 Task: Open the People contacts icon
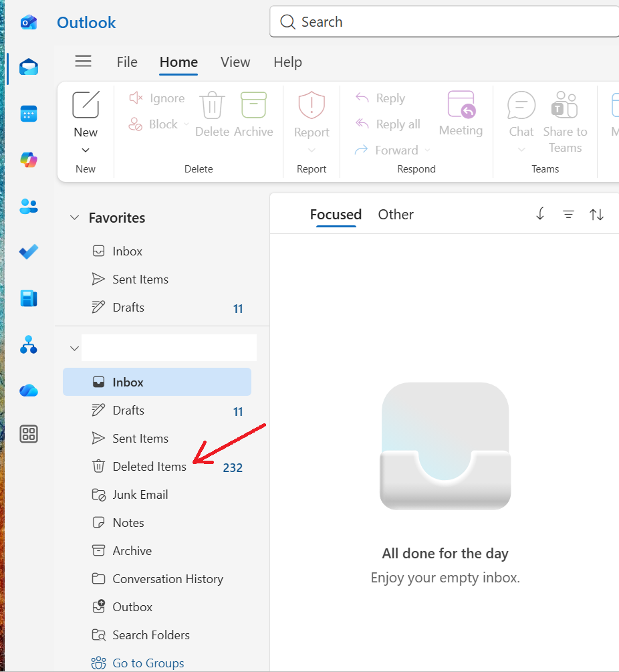pos(29,206)
